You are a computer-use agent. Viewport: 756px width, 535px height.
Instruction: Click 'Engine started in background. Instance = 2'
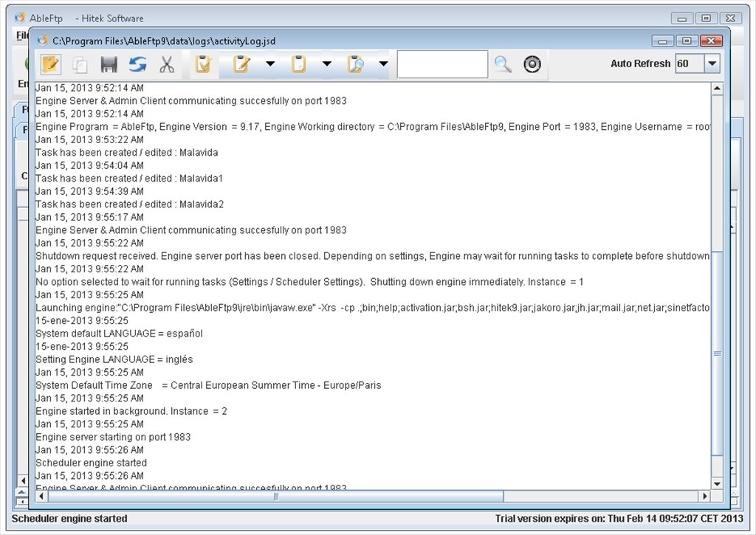[131, 411]
